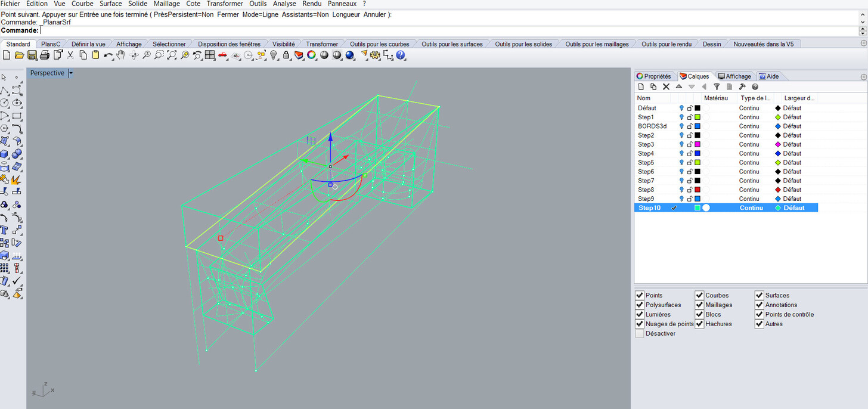Select the Polyline tool in the left toolbar
The height and width of the screenshot is (409, 868).
(x=4, y=90)
